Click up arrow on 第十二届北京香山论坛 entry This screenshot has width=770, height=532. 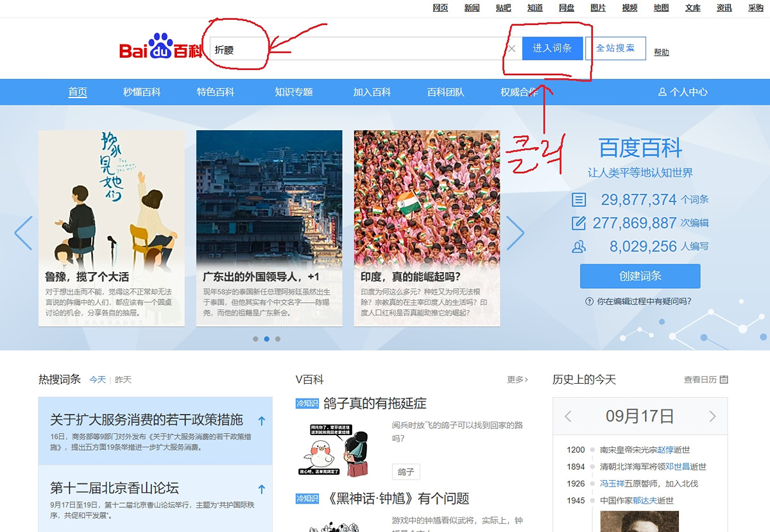point(261,489)
